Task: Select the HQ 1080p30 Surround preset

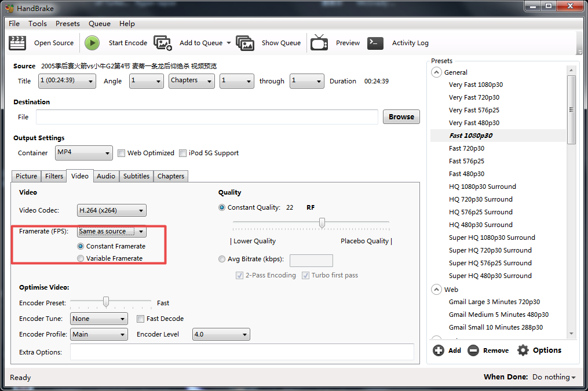Action: [482, 187]
